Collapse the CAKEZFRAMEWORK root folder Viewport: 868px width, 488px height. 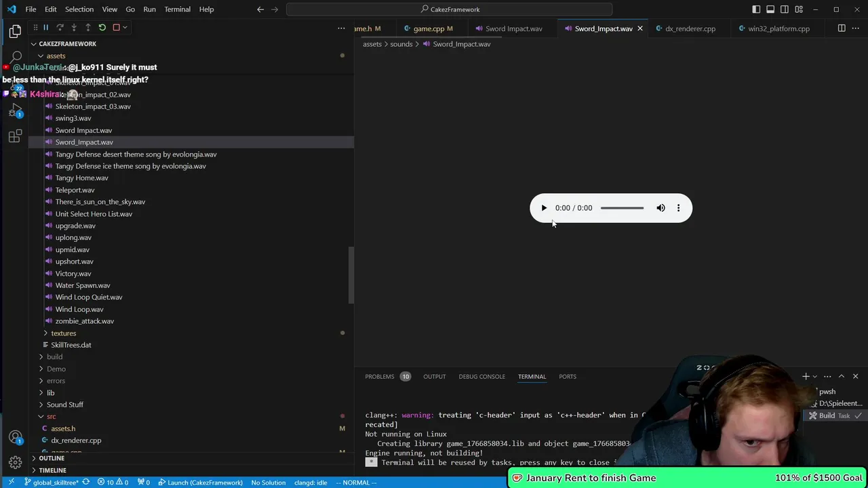(x=67, y=43)
